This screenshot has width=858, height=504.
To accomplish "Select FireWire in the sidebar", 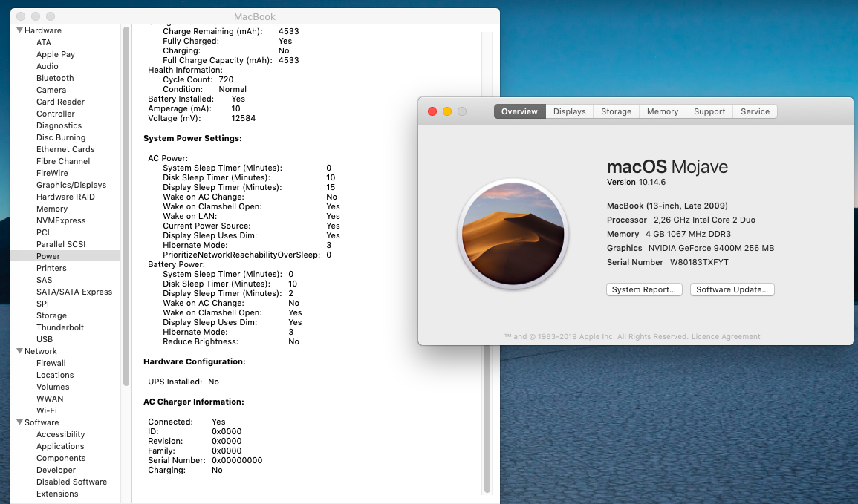I will (x=53, y=173).
